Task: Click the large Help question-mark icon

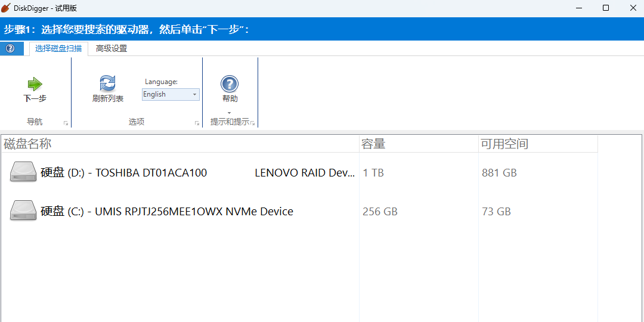Action: pyautogui.click(x=230, y=84)
